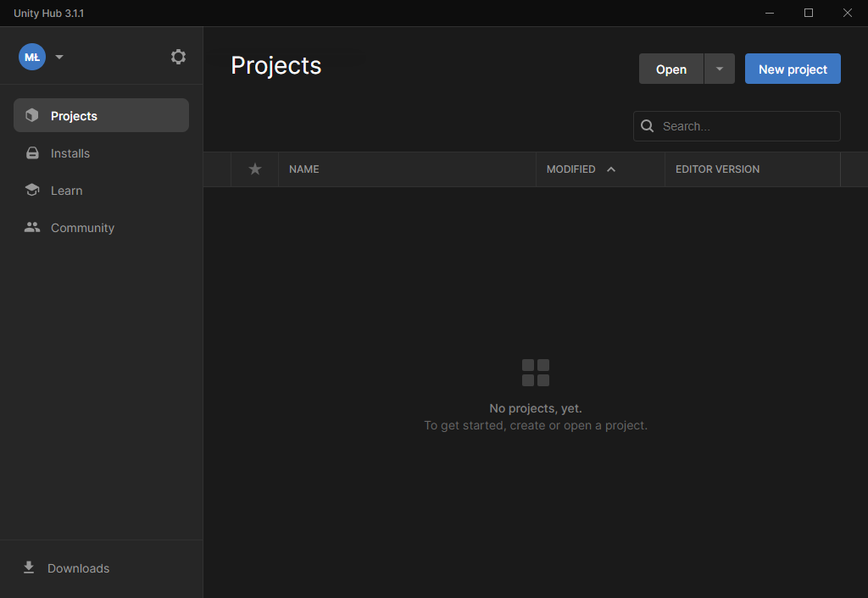Go to the Installs section
The height and width of the screenshot is (598, 868).
pyautogui.click(x=102, y=153)
